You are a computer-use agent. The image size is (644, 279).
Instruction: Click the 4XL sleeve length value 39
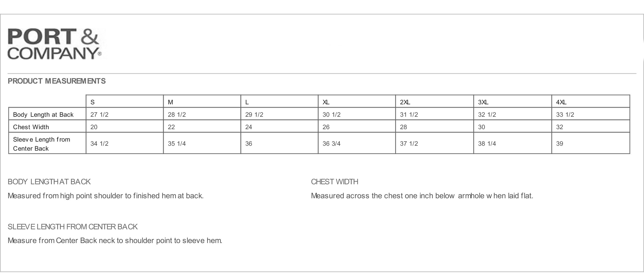560,144
